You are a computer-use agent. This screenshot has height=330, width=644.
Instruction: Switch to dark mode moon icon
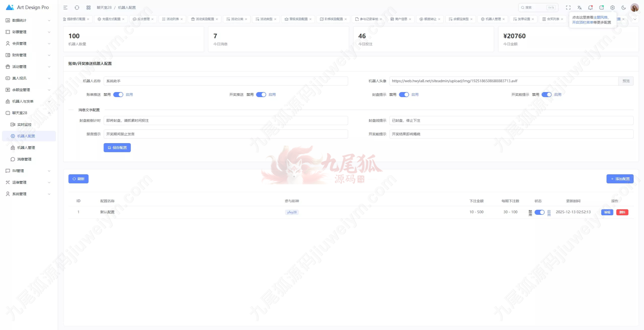pos(624,8)
